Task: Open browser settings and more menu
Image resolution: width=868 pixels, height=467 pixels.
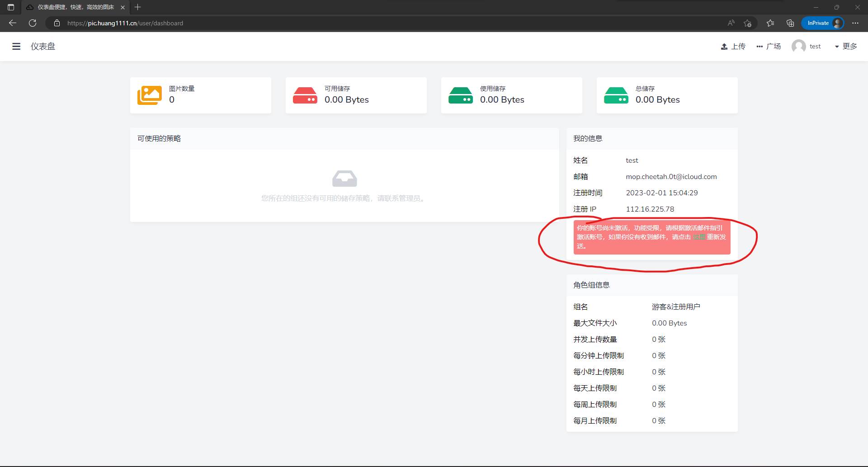Action: [x=855, y=23]
